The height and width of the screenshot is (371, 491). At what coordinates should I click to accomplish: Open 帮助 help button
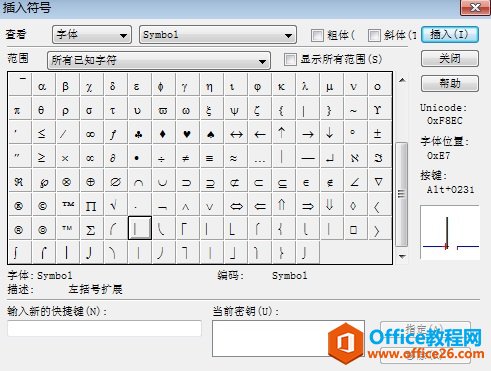click(x=450, y=83)
